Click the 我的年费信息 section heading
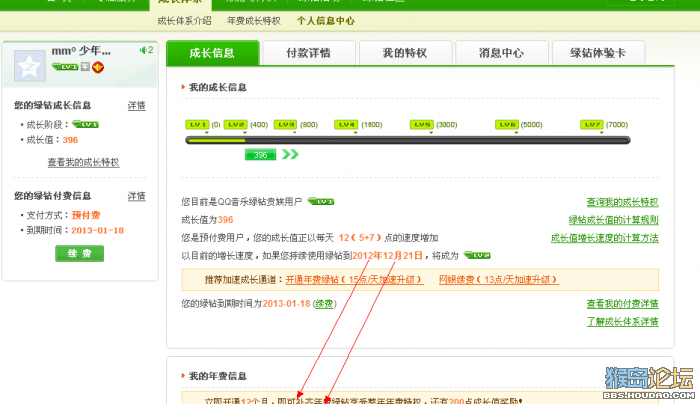The image size is (700, 404). click(x=217, y=376)
